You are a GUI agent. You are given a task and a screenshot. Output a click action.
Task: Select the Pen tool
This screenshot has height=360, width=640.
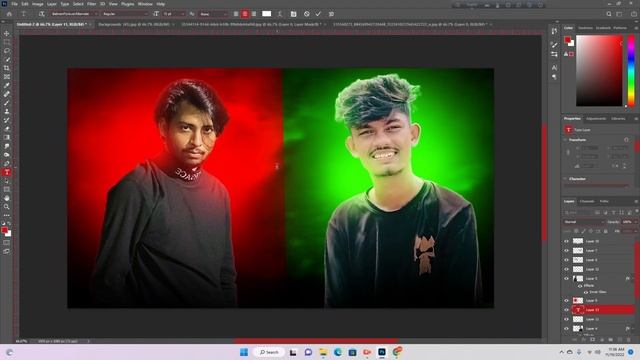pos(7,163)
